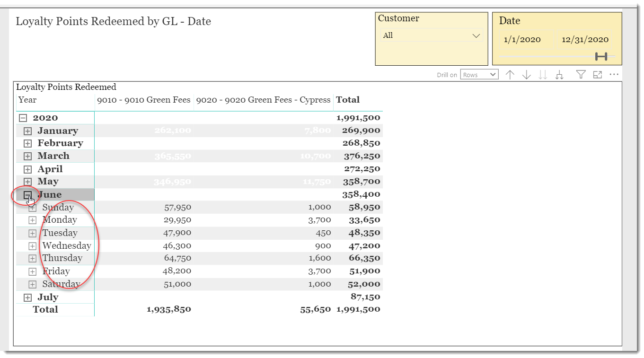Select Thursday Green Fees value 64,750
Image resolution: width=644 pixels, height=358 pixels.
coord(178,258)
